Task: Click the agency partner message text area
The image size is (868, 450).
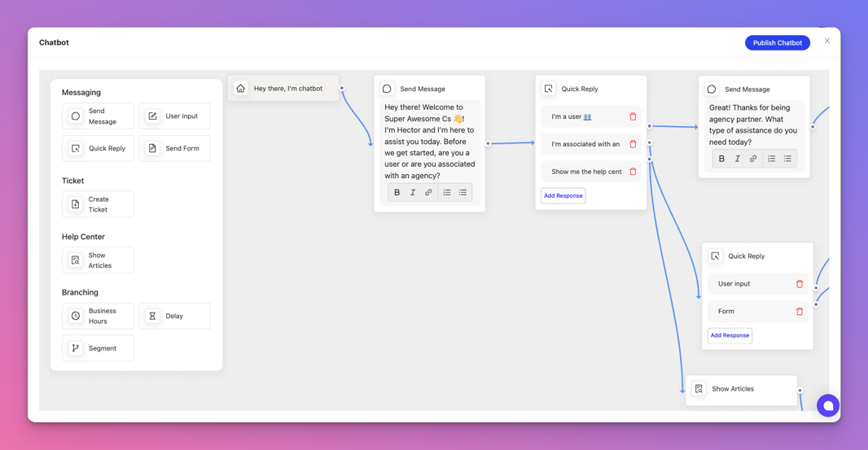Action: pos(754,125)
